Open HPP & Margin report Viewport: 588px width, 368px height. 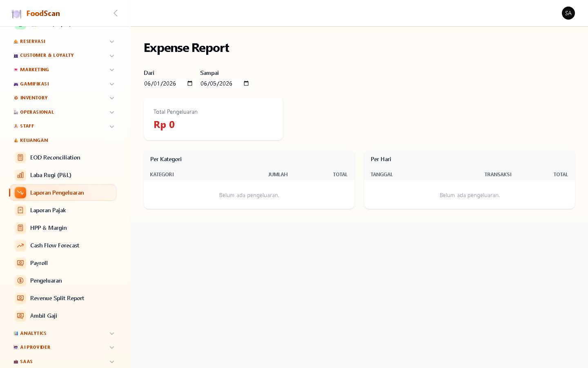pyautogui.click(x=63, y=228)
